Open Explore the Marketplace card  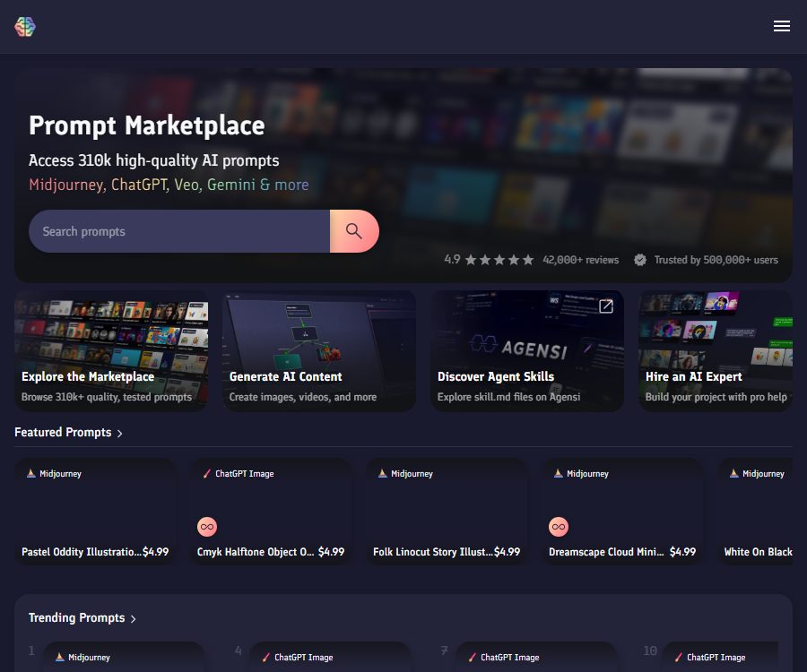coord(111,350)
